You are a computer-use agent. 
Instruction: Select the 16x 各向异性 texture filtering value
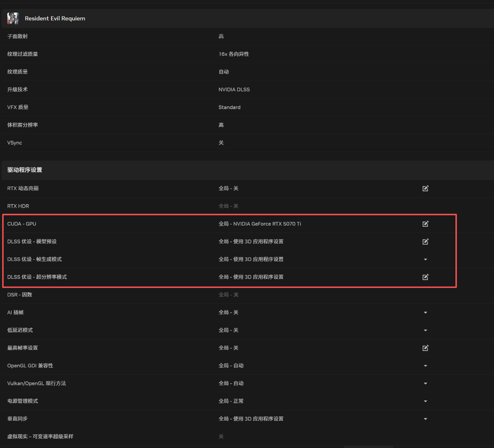click(x=234, y=54)
